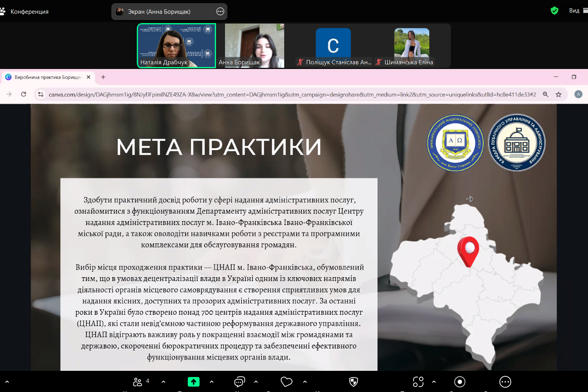
Task: Expand the arrow next to participants
Action: 163,382
